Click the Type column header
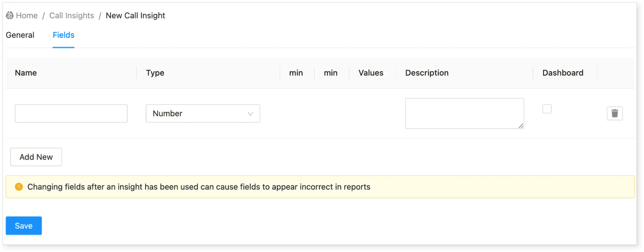 coord(155,73)
